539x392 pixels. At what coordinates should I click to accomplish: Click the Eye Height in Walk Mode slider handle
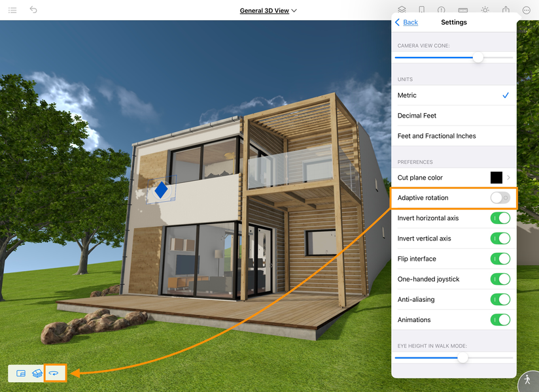pyautogui.click(x=462, y=357)
